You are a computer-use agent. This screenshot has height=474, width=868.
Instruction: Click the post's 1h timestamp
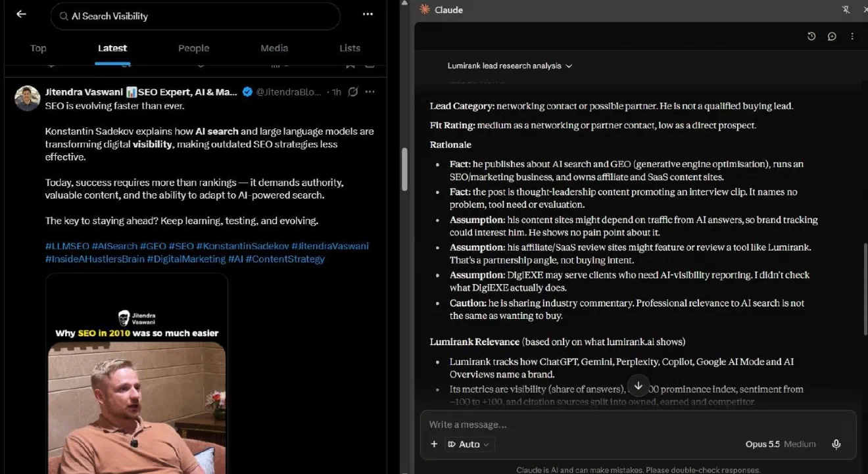336,92
